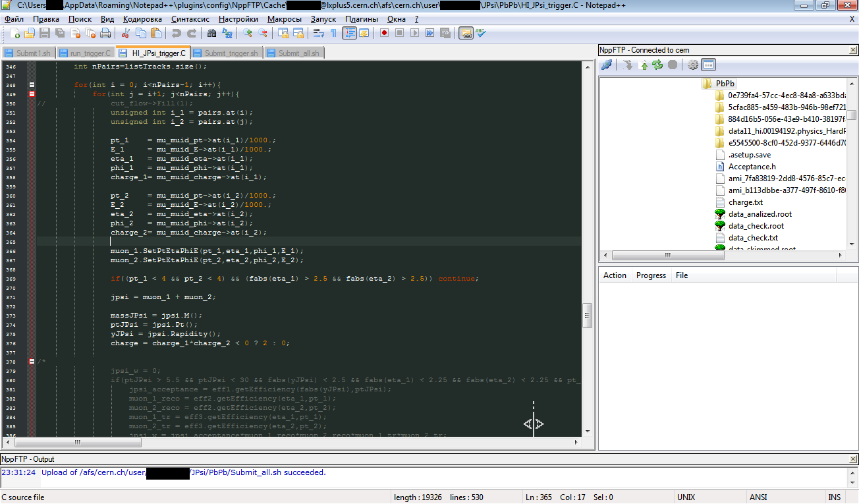
Task: Collapse the fold at line 349
Action: point(32,94)
